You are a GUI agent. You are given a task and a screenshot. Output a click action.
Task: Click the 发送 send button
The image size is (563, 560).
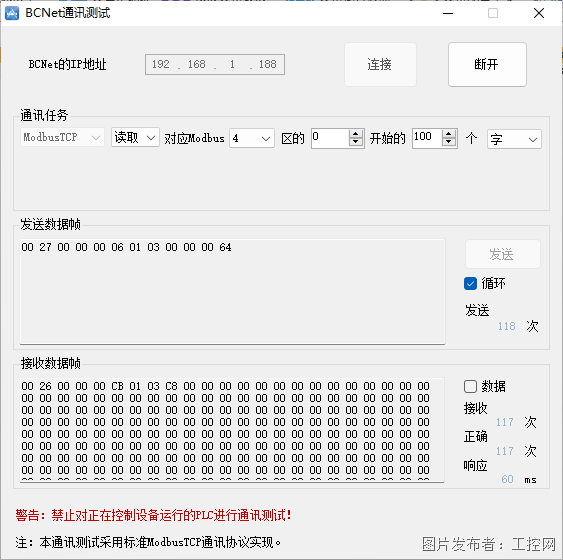tap(502, 254)
